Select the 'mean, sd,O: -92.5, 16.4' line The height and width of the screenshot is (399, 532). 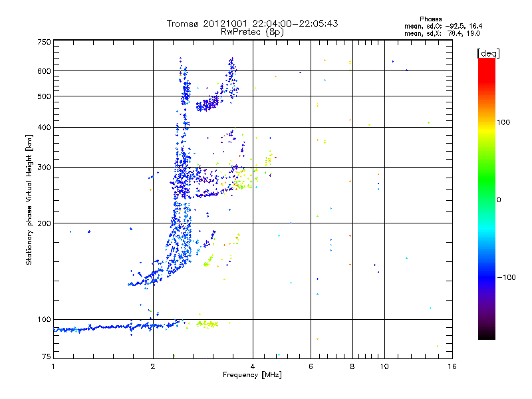pyautogui.click(x=443, y=26)
